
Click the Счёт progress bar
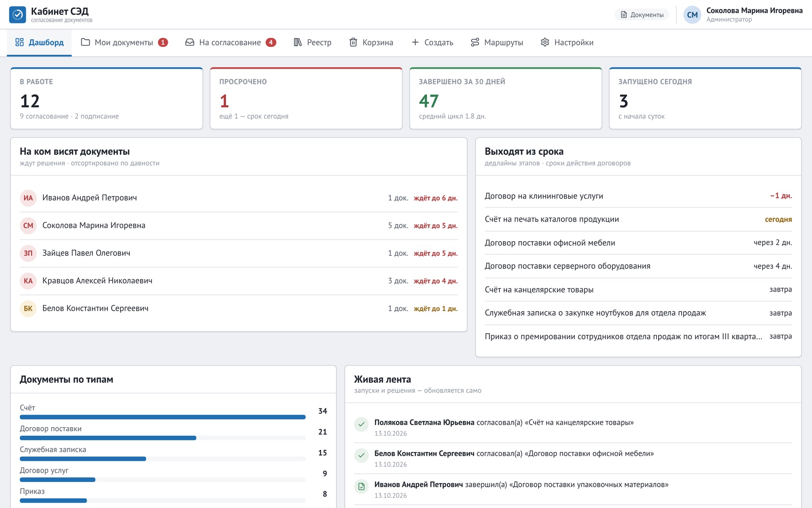163,417
